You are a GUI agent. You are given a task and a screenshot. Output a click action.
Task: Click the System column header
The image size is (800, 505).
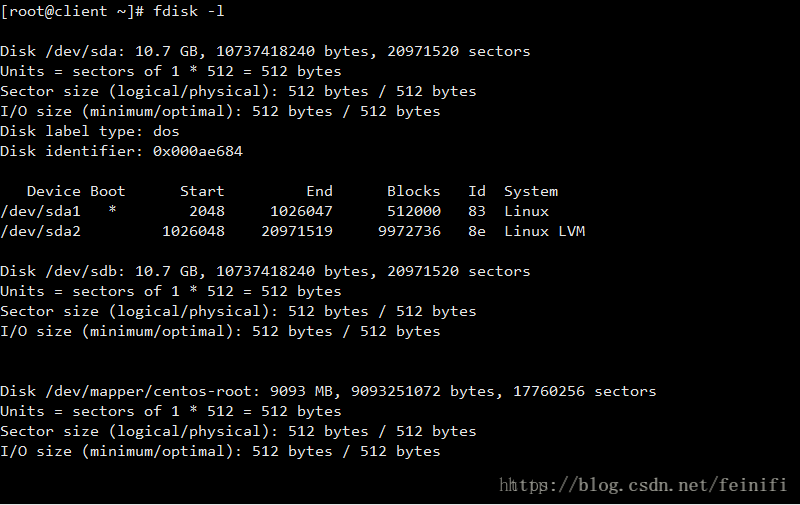(531, 192)
